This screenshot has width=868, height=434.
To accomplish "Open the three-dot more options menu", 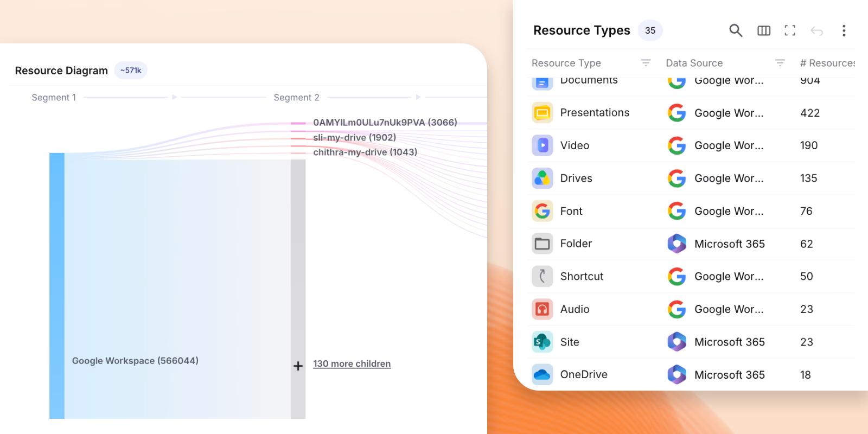I will (x=844, y=30).
